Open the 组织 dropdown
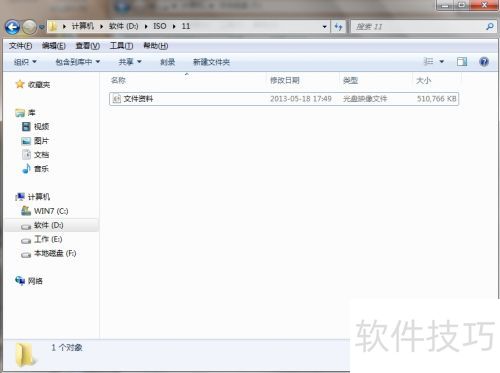This screenshot has height=373, width=500. (x=25, y=62)
